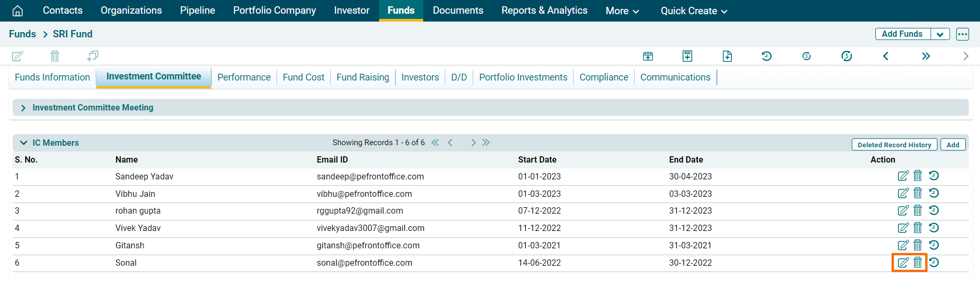The width and height of the screenshot is (980, 282).
Task: Click the larger dollar refresh icon in toolbar
Action: [846, 56]
